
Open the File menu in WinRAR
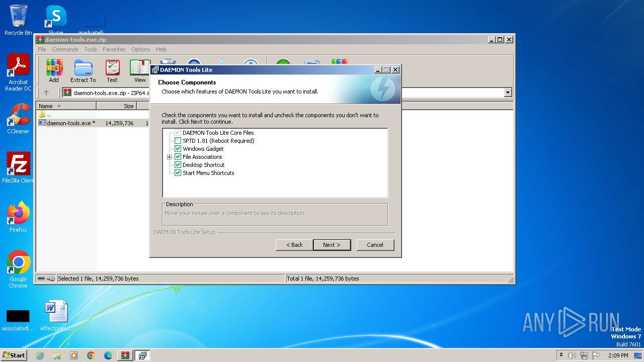[42, 49]
